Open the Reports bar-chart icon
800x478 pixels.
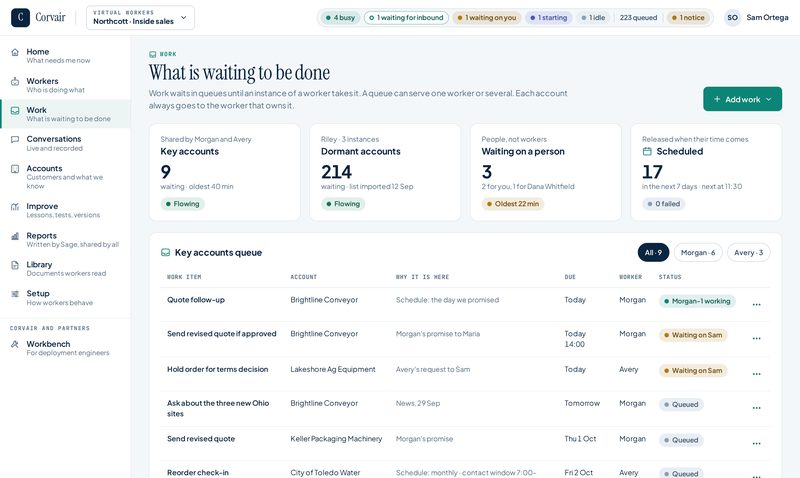point(15,236)
